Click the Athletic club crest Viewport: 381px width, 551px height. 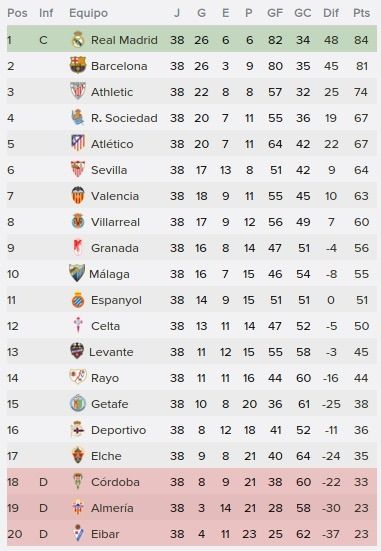point(78,91)
